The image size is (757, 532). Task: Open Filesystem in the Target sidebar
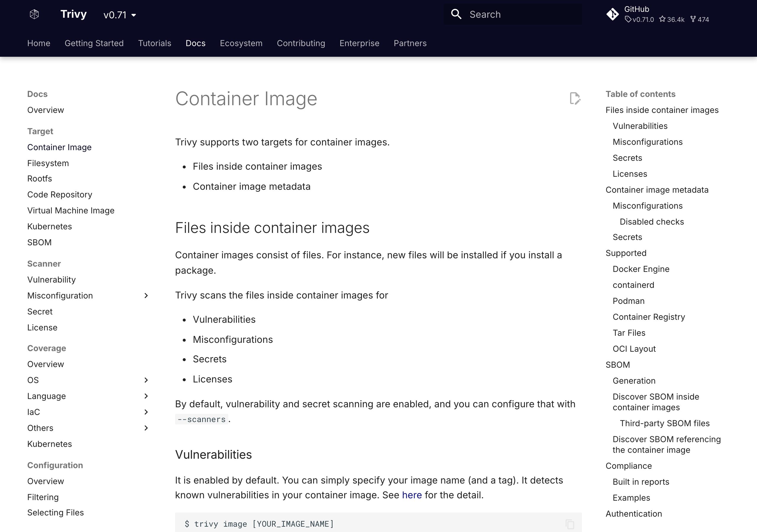click(48, 163)
